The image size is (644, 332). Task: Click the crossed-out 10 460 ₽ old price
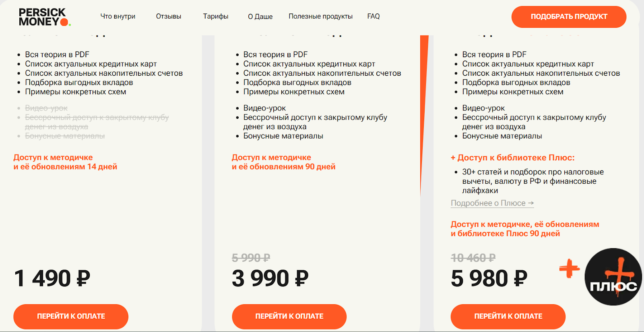click(x=473, y=258)
